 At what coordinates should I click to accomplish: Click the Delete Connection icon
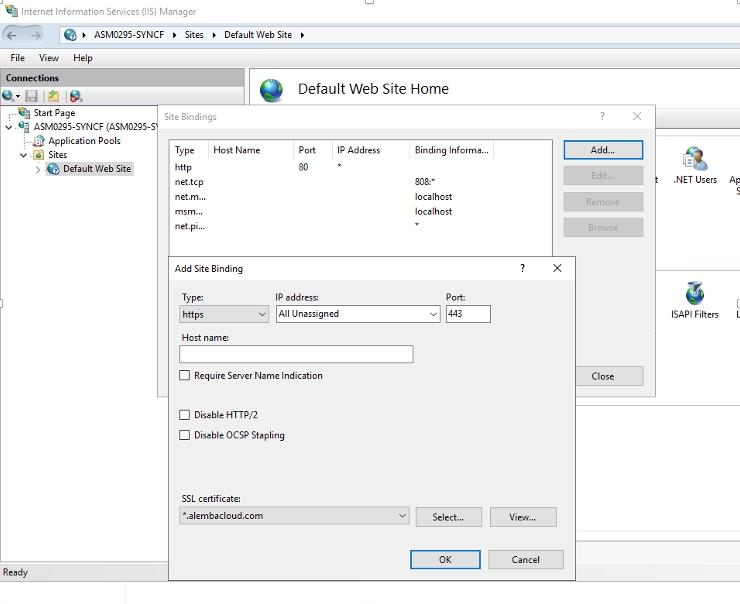[75, 96]
